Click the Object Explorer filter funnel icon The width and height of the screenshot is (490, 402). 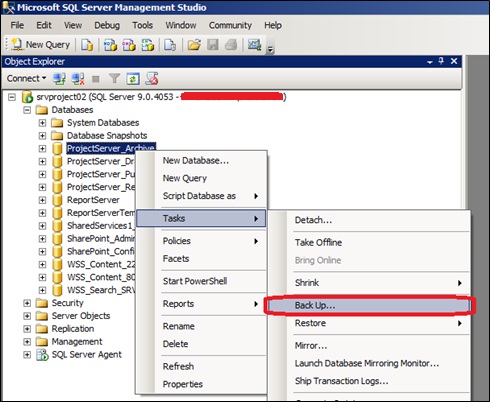[x=114, y=79]
